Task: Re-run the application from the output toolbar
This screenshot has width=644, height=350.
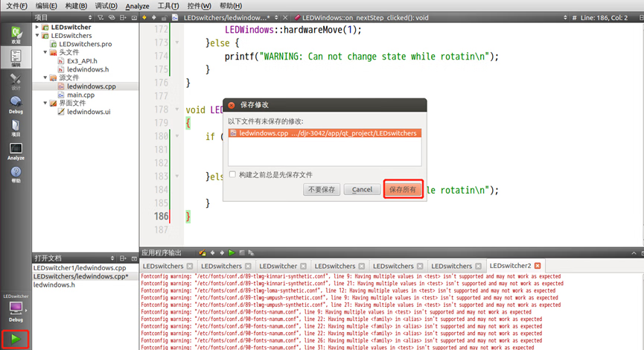Action: pos(232,252)
